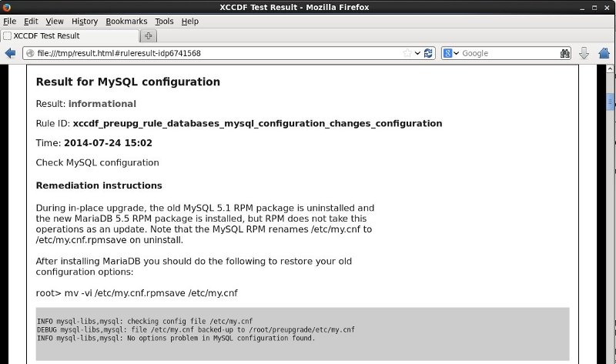Screen dimensions: 616x364
Task: Open the Help menu
Action: click(x=190, y=22)
